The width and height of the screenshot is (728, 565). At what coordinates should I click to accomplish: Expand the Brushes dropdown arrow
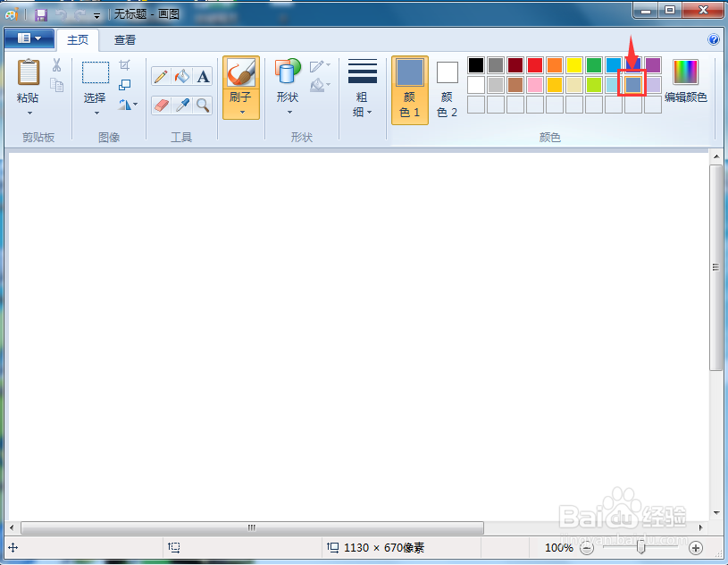click(242, 112)
